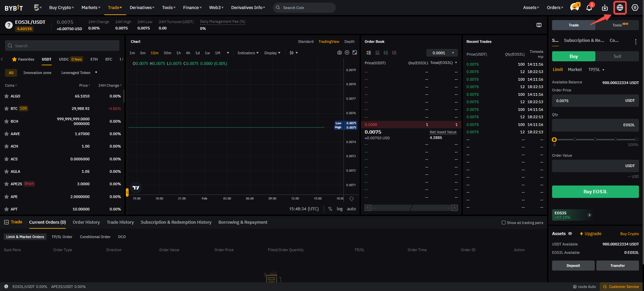The width and height of the screenshot is (644, 291).
Task: Open the TP/SL order type dropdown
Action: (596, 70)
